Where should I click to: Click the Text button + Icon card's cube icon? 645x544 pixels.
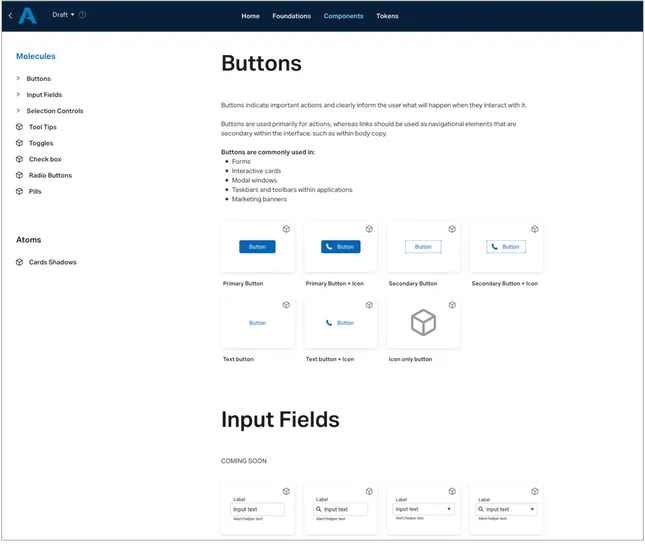click(x=369, y=305)
